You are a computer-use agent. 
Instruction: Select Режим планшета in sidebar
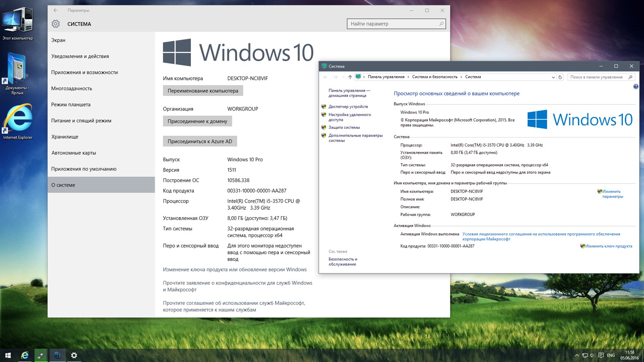click(x=101, y=105)
